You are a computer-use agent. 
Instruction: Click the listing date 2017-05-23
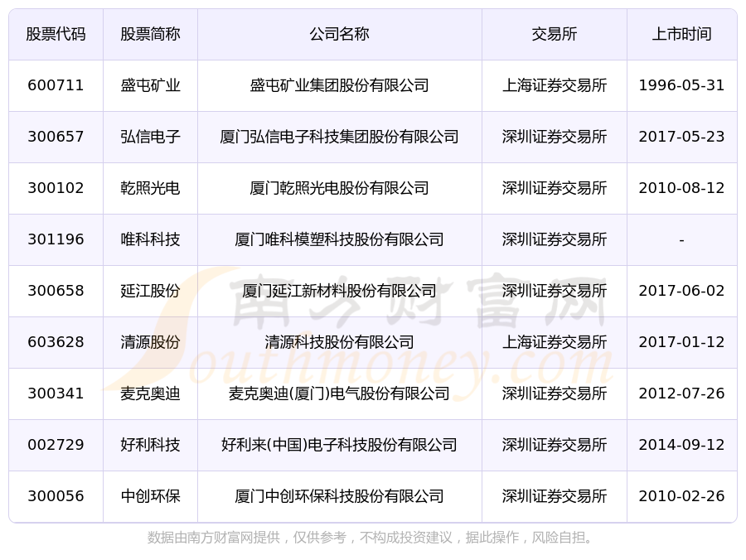[682, 137]
